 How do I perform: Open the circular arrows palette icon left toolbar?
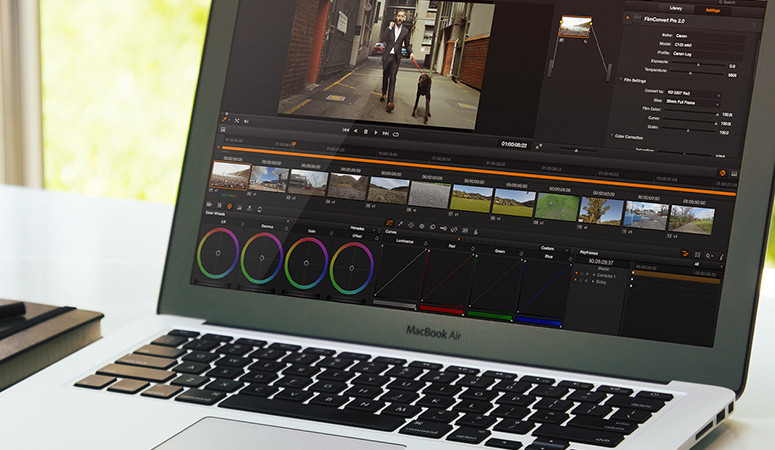click(x=259, y=210)
